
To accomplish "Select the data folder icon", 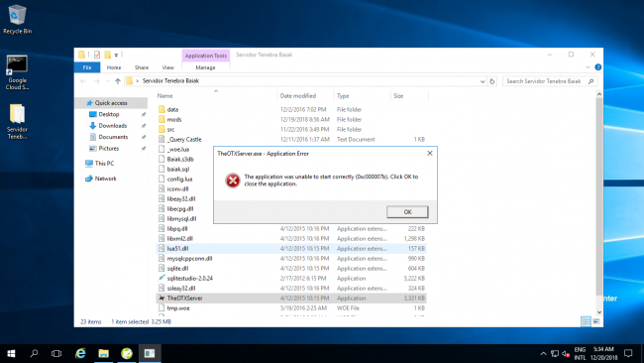I will pos(161,109).
